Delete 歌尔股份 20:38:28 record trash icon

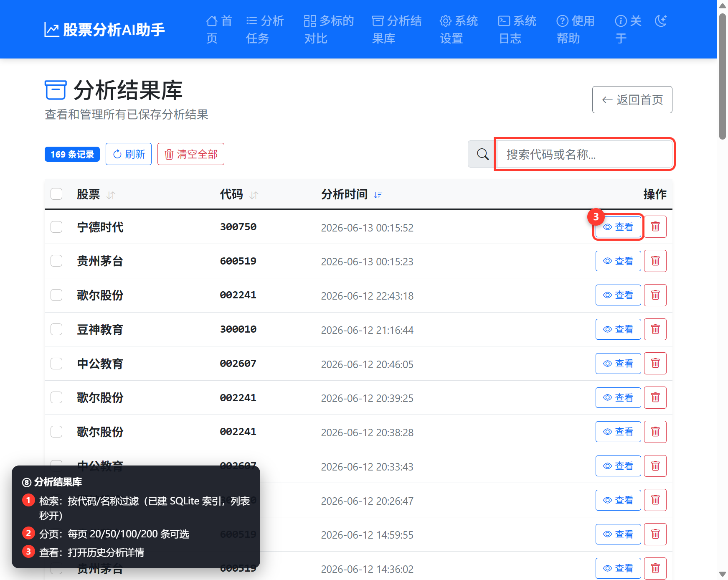(x=655, y=432)
